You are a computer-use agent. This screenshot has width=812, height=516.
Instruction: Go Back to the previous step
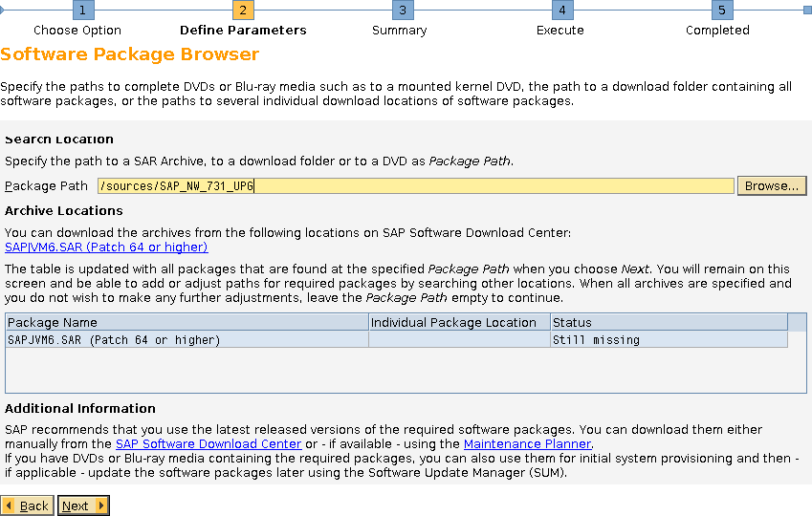(x=27, y=505)
